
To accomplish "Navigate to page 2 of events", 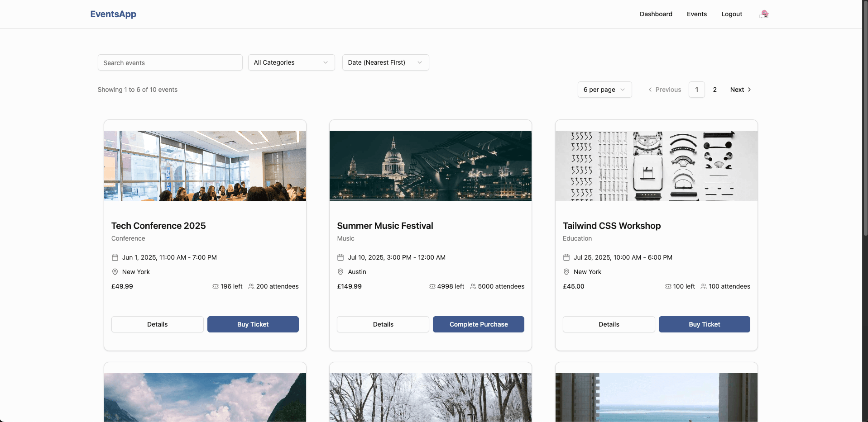I will pos(715,90).
